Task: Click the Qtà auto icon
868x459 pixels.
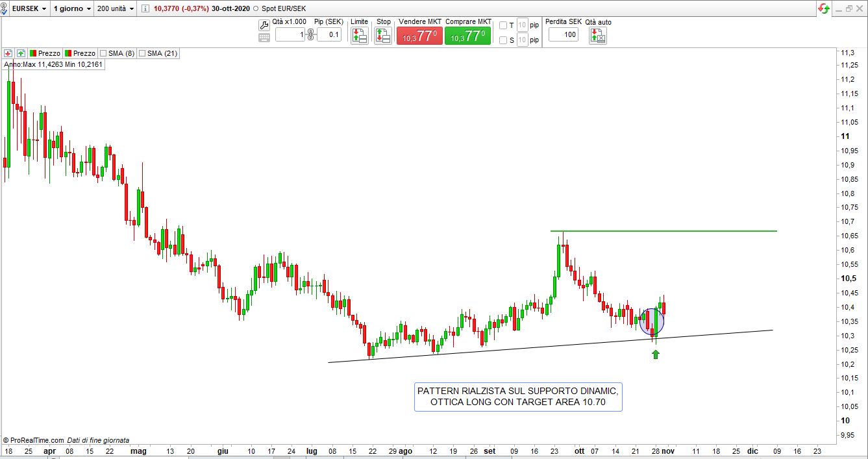Action: click(x=597, y=36)
